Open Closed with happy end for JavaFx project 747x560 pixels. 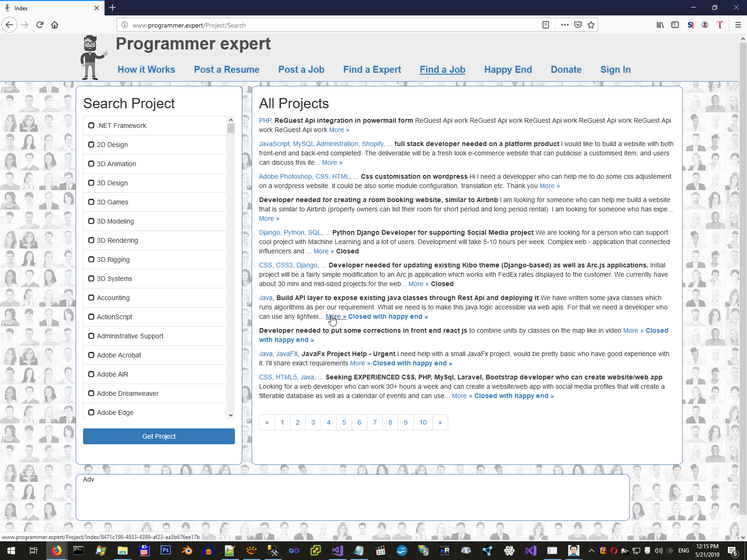click(x=412, y=363)
